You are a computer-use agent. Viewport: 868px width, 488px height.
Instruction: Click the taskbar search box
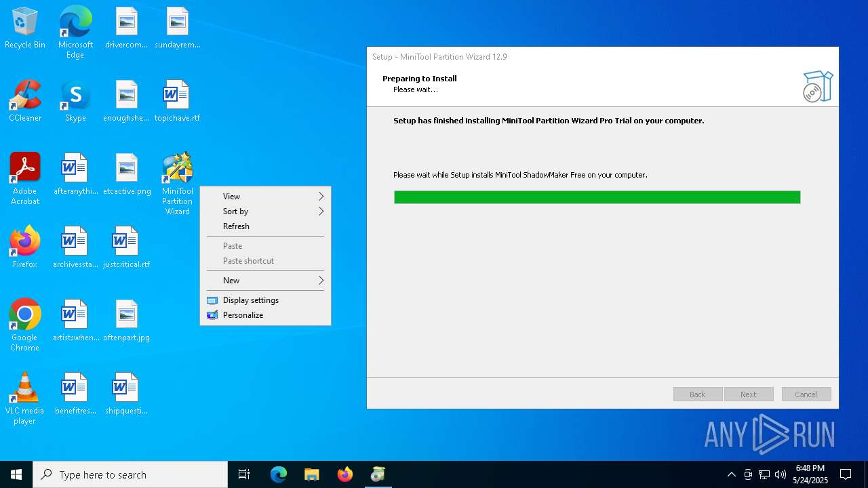tap(130, 474)
